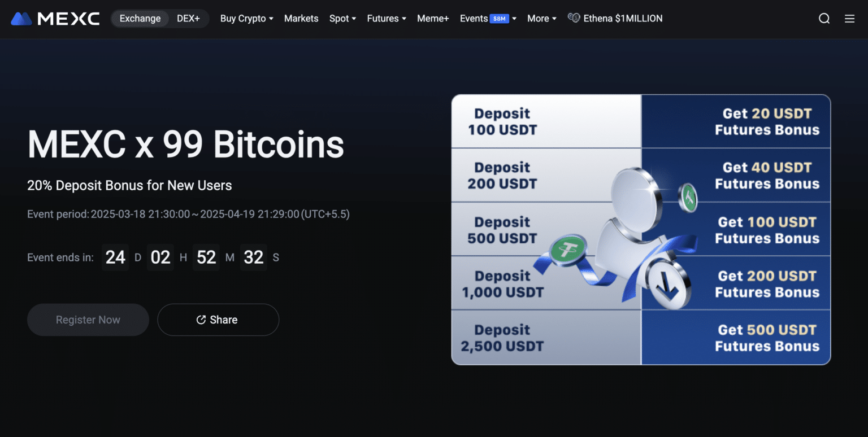Expand the Futures dropdown
The image size is (868, 437).
pyautogui.click(x=387, y=19)
